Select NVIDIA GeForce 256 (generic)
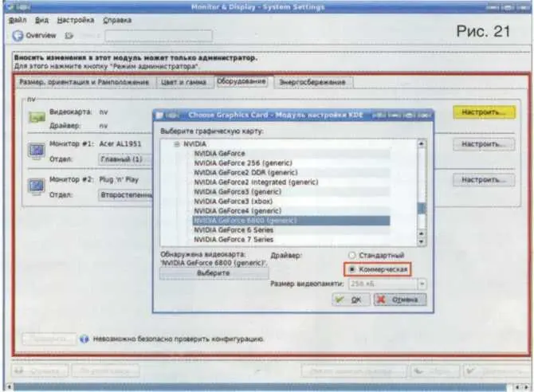 pyautogui.click(x=291, y=163)
